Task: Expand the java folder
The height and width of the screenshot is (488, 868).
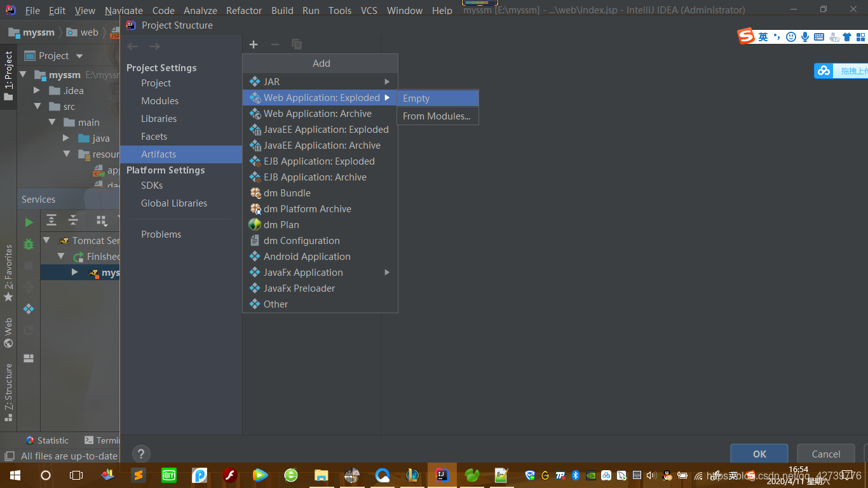Action: tap(66, 138)
